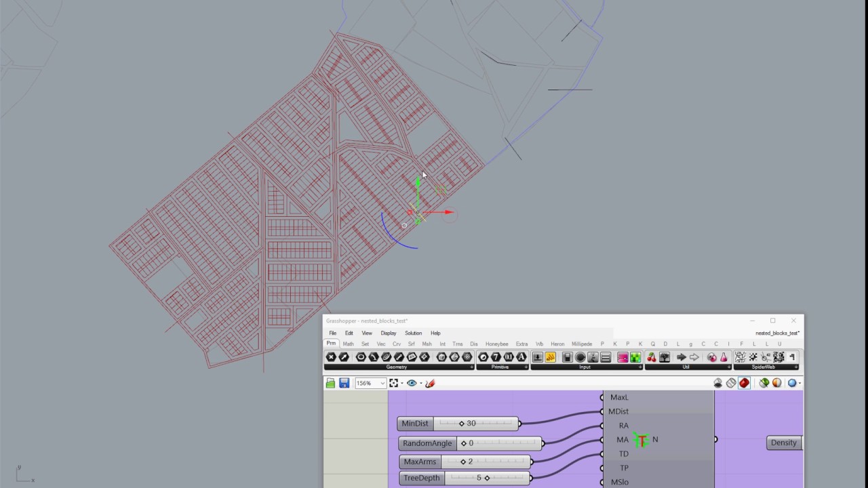Save the Grasshopper document

click(x=344, y=383)
